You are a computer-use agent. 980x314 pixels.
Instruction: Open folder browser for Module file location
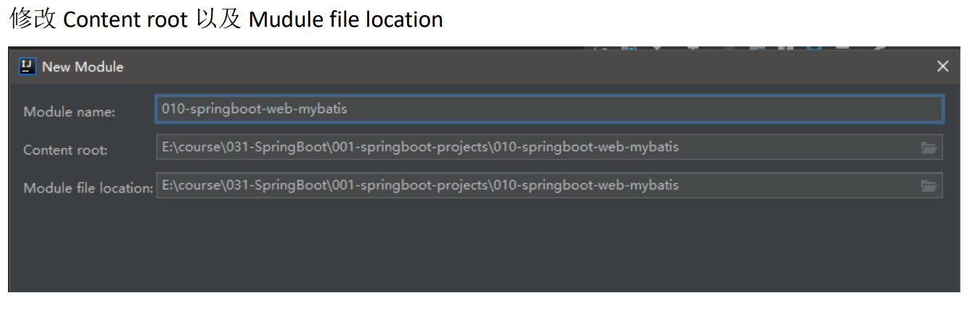[928, 186]
